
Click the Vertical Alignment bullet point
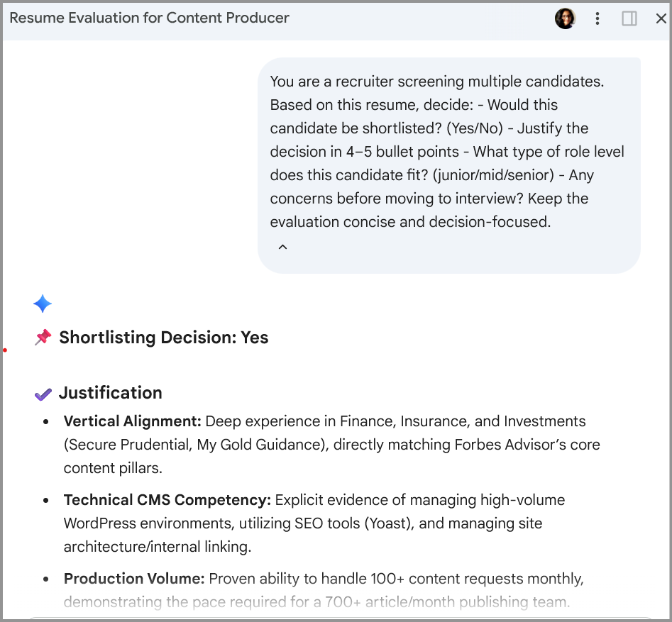click(324, 444)
